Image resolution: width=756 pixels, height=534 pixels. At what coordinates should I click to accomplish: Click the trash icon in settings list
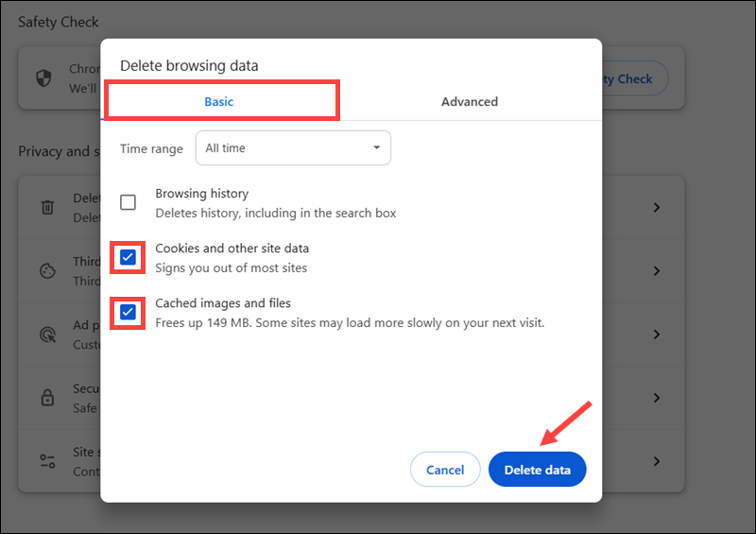pyautogui.click(x=47, y=207)
